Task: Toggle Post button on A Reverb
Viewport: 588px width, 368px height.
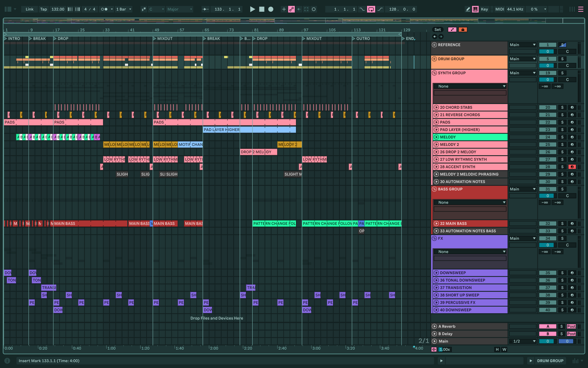Action: (x=571, y=326)
